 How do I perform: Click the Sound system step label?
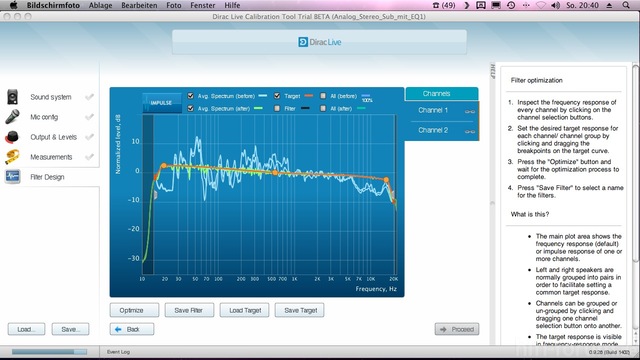coord(51,97)
